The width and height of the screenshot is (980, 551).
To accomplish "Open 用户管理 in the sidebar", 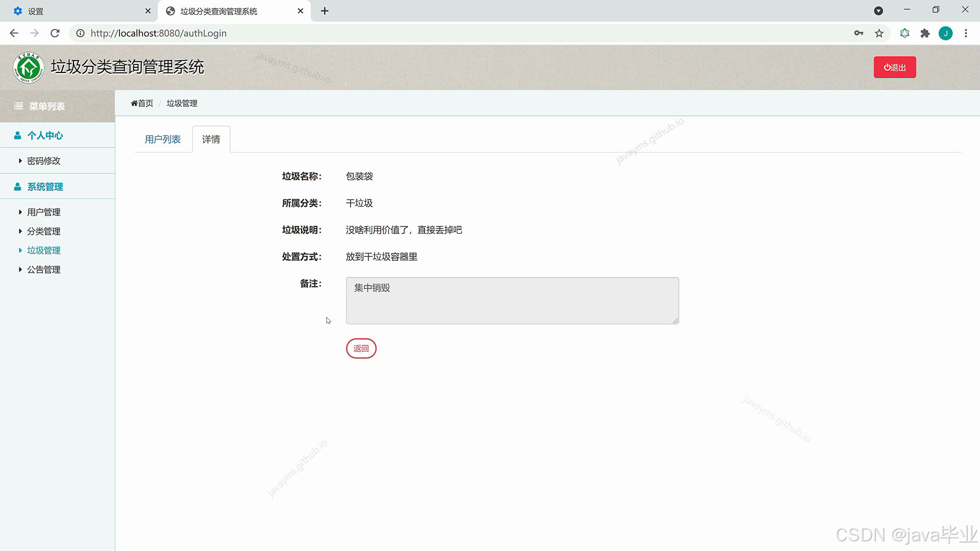I will [x=44, y=212].
